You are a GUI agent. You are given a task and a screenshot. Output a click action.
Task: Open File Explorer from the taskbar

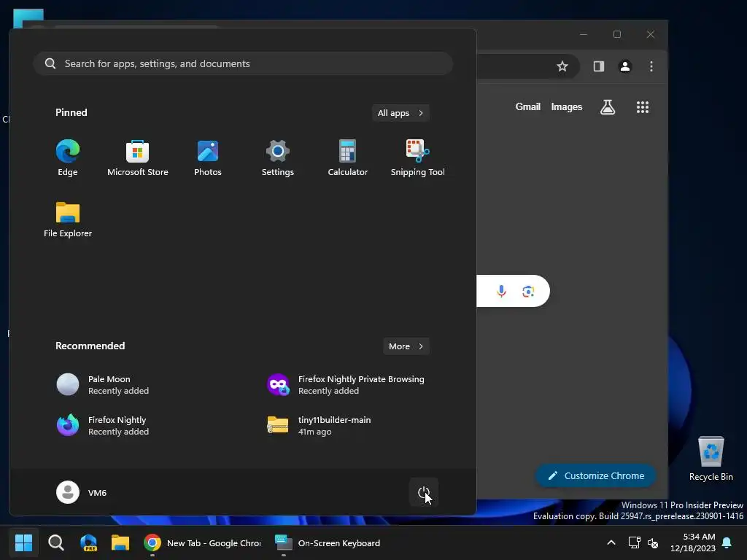[120, 542]
